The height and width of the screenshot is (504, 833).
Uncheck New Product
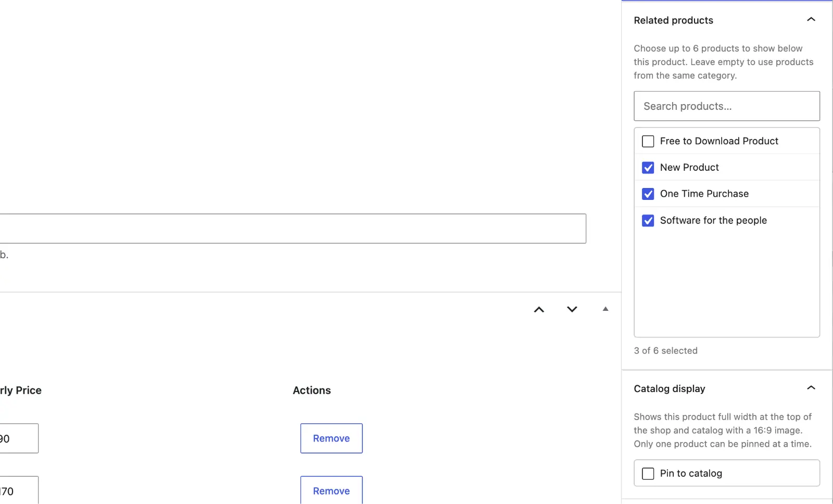click(x=648, y=168)
